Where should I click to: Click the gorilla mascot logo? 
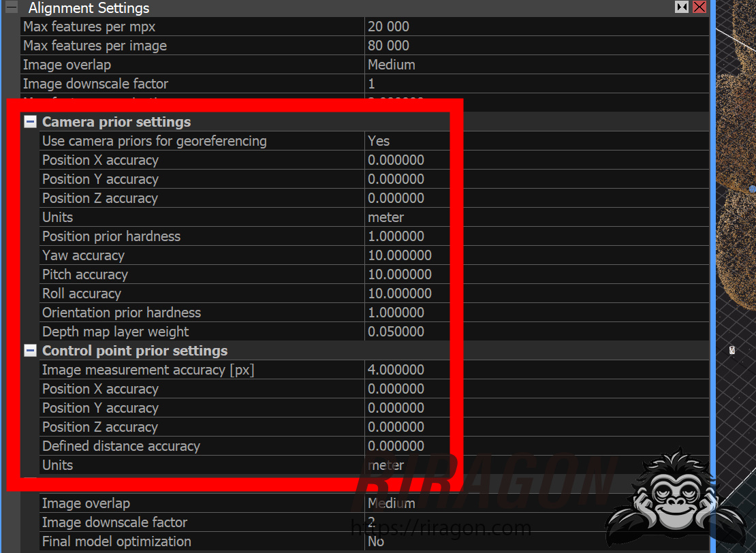pos(675,498)
